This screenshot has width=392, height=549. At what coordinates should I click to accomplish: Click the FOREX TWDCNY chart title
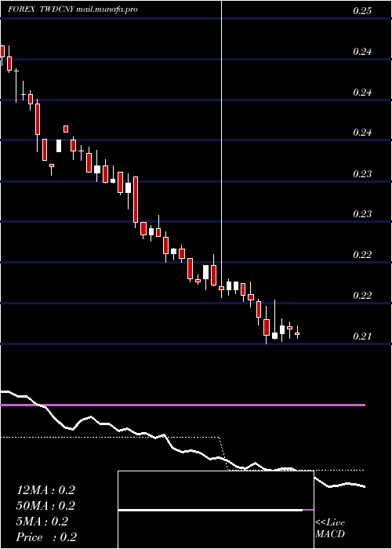point(73,9)
